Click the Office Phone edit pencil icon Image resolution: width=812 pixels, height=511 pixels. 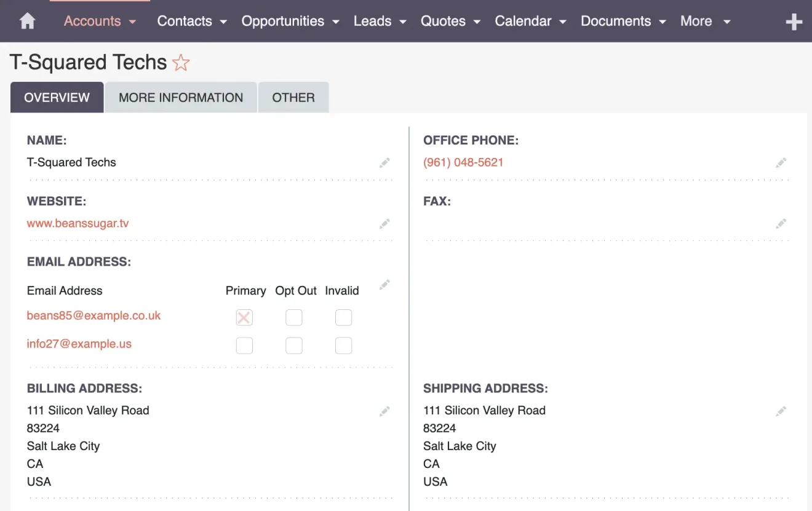pyautogui.click(x=781, y=162)
